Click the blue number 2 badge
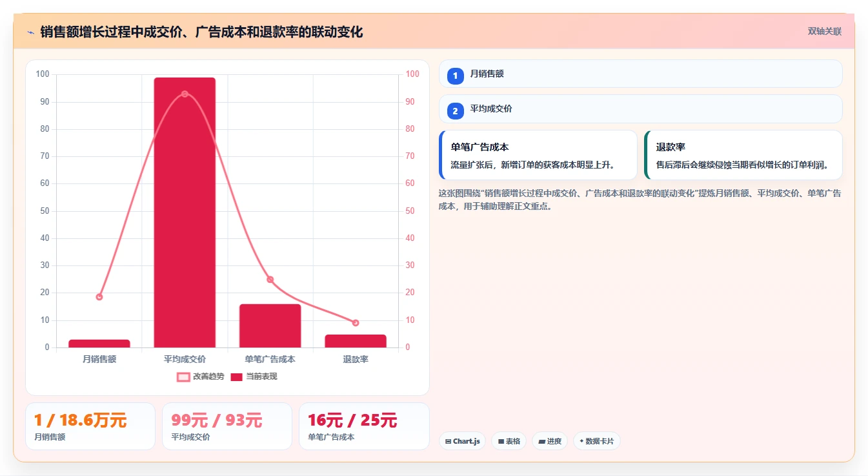868x476 pixels. [x=455, y=112]
